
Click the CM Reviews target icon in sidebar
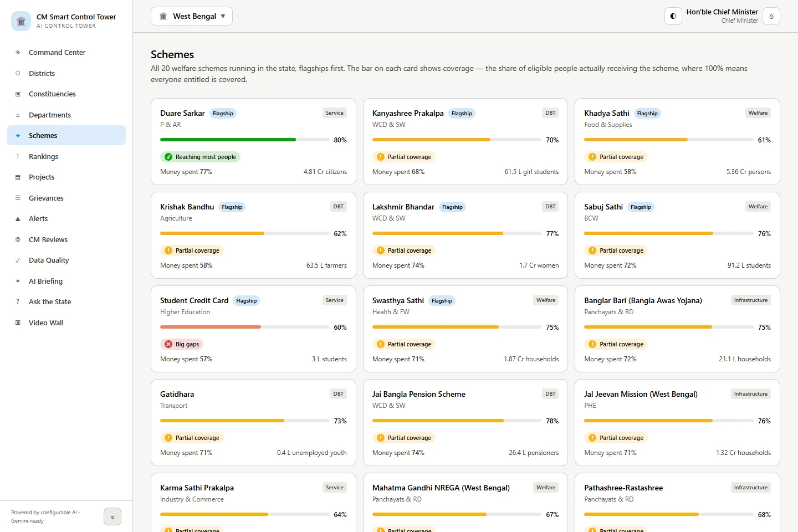pyautogui.click(x=18, y=239)
